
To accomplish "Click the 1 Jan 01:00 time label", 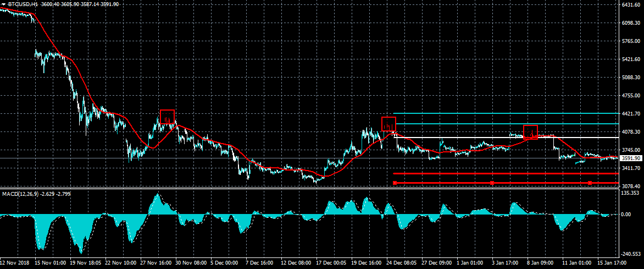I will (x=470, y=262).
